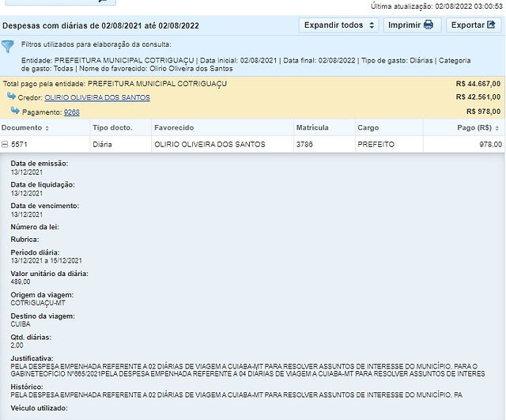Click the valor unitário 489,00
This screenshot has height=420, width=506.
tap(21, 282)
